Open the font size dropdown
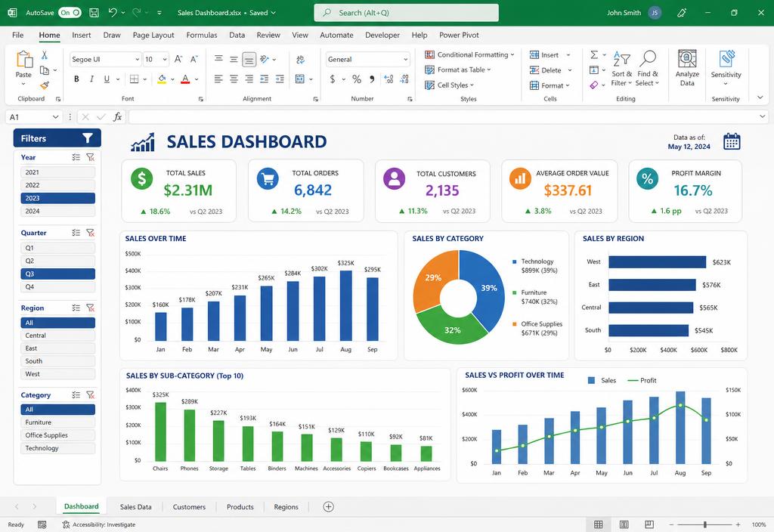Screen dimensions: 774x532 (x=164, y=59)
